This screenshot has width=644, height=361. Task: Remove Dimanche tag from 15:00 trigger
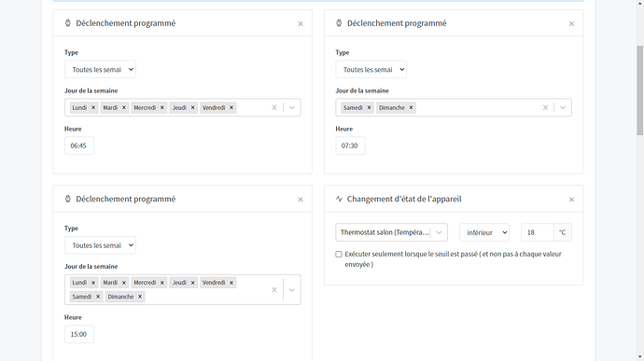[x=140, y=297]
